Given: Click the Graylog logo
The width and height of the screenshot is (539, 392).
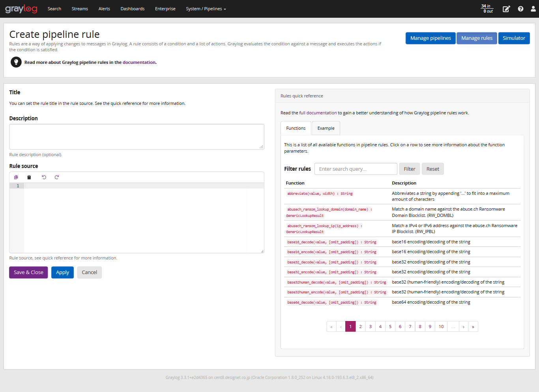Looking at the screenshot, I should point(21,9).
